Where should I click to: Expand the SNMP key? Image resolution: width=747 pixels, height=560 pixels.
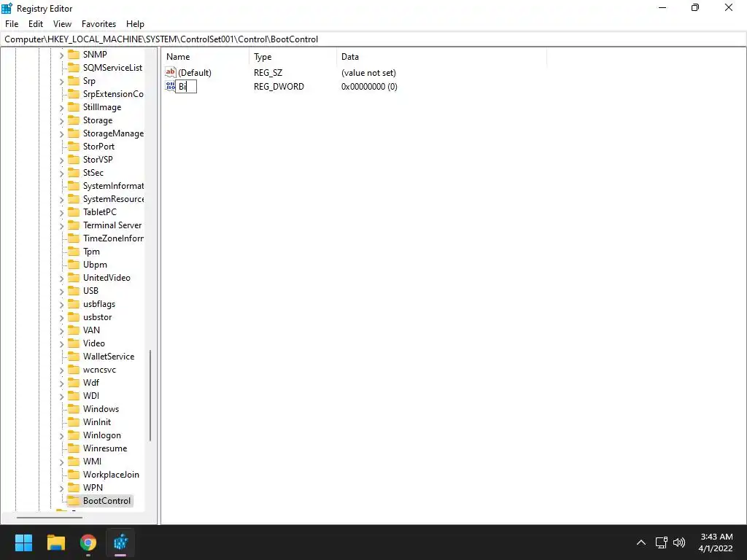[x=61, y=55]
